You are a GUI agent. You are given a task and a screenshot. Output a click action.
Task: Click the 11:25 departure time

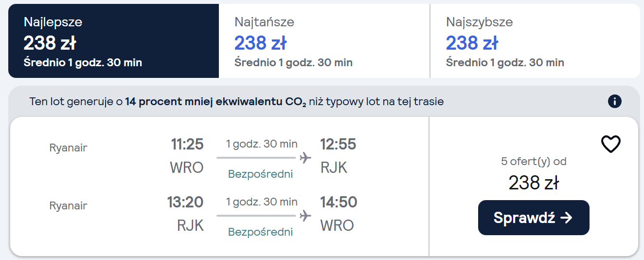click(187, 144)
